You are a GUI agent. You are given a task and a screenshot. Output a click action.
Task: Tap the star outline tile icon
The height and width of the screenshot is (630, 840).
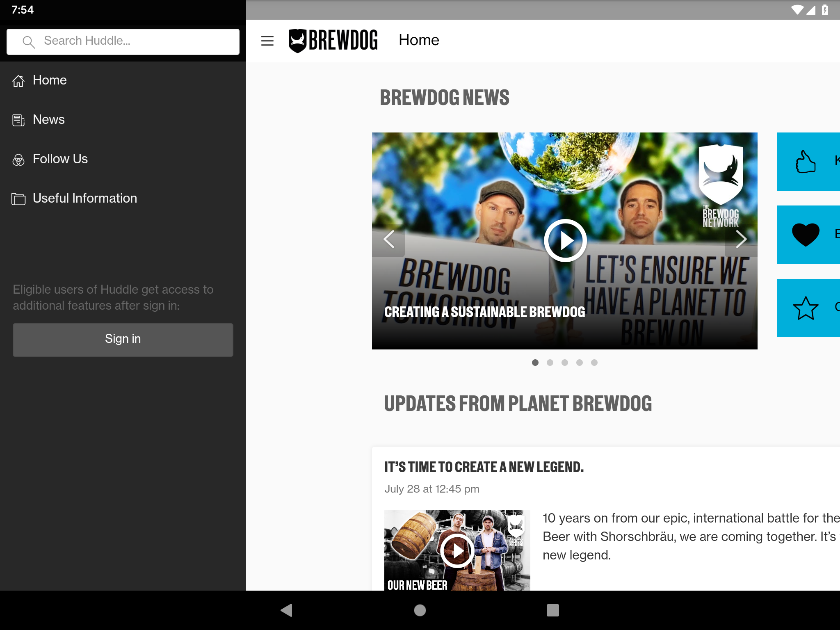(806, 308)
